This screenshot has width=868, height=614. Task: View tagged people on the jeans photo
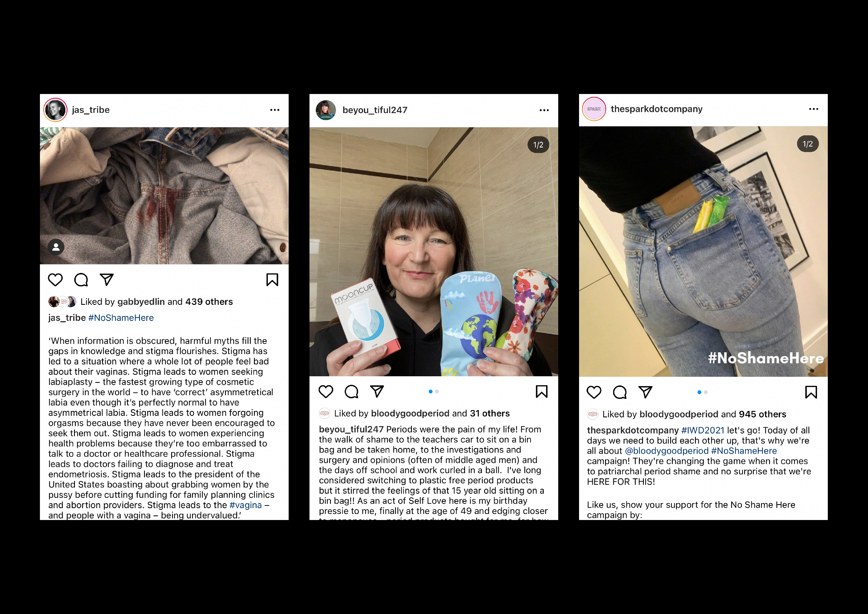pyautogui.click(x=56, y=247)
